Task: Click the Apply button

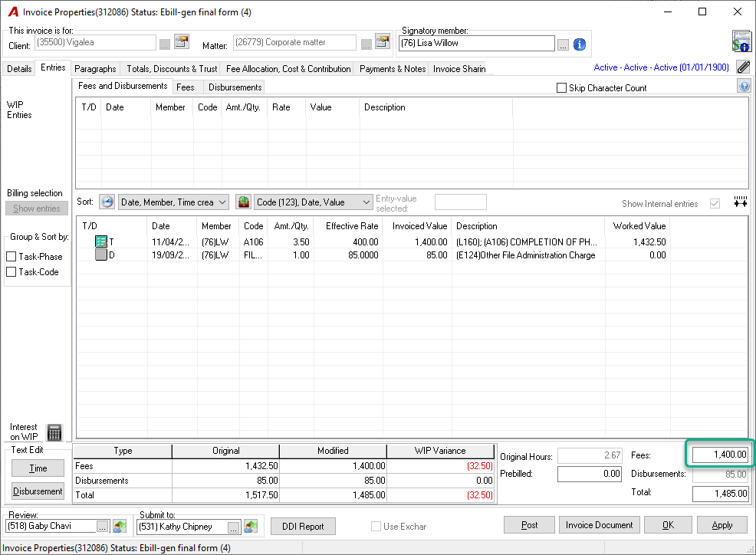Action: point(722,525)
